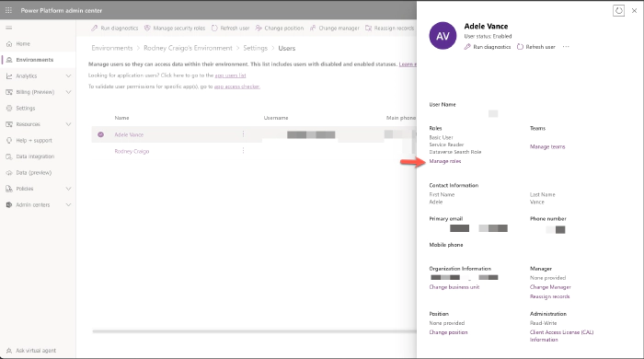The image size is (644, 359).
Task: Click the Settings breadcrumb
Action: [255, 48]
